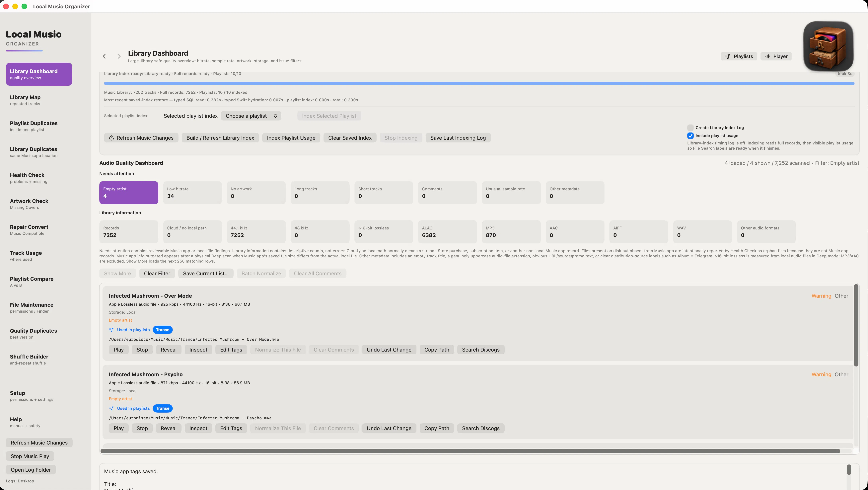Screen dimensions: 868x490
Task: Click Save Last Indexing Log
Action: (x=458, y=138)
